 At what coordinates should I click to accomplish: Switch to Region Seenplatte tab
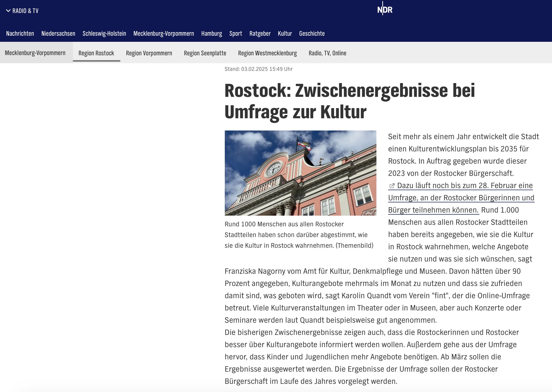pyautogui.click(x=205, y=53)
